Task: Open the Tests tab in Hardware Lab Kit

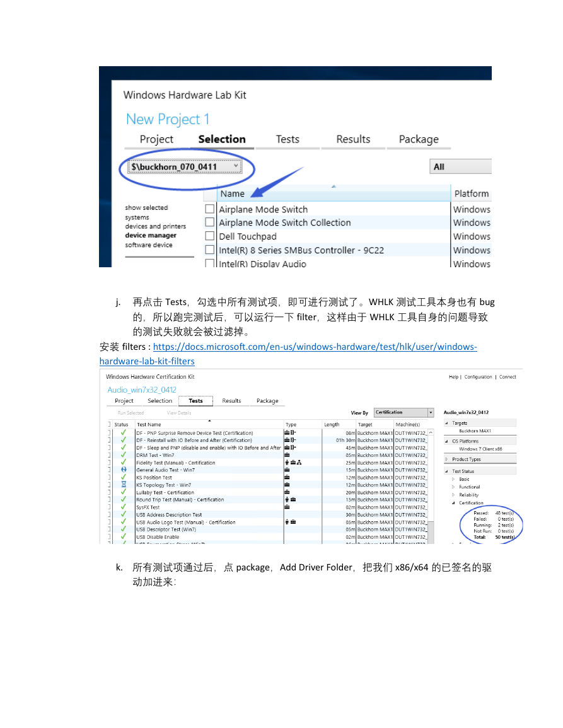Action: point(287,139)
